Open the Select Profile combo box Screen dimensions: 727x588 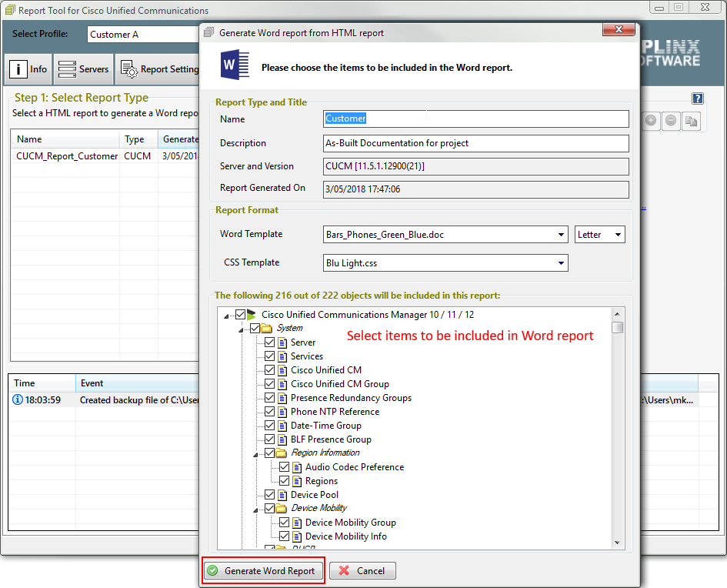pos(143,35)
